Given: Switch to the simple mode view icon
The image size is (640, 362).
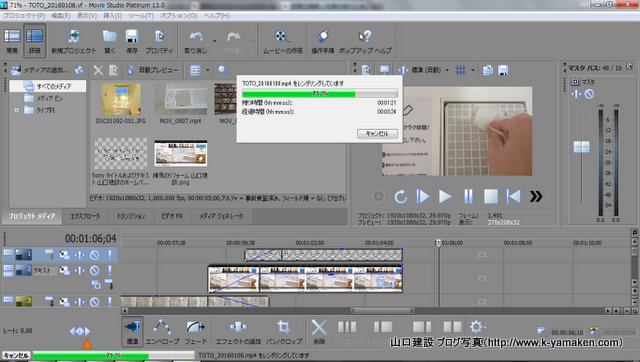Looking at the screenshot, I should coord(12,41).
